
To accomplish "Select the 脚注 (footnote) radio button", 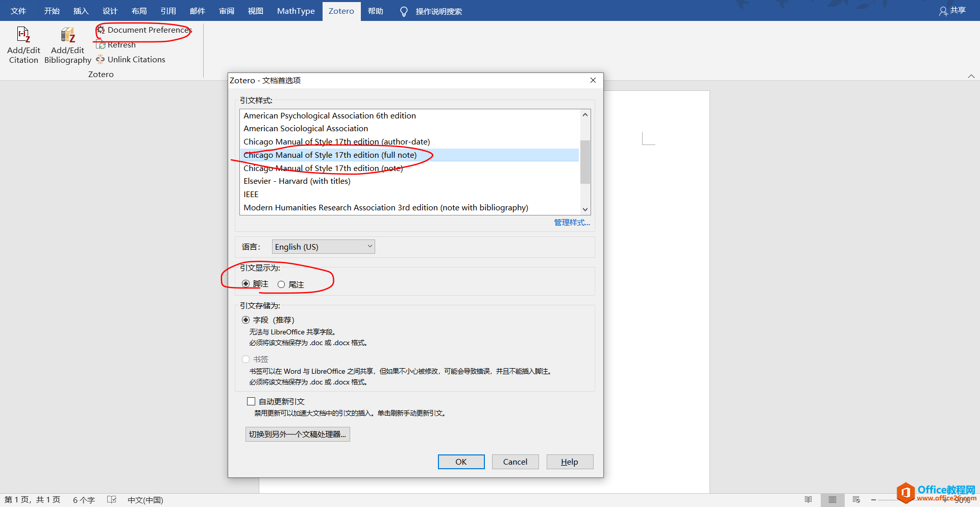I will (x=246, y=284).
